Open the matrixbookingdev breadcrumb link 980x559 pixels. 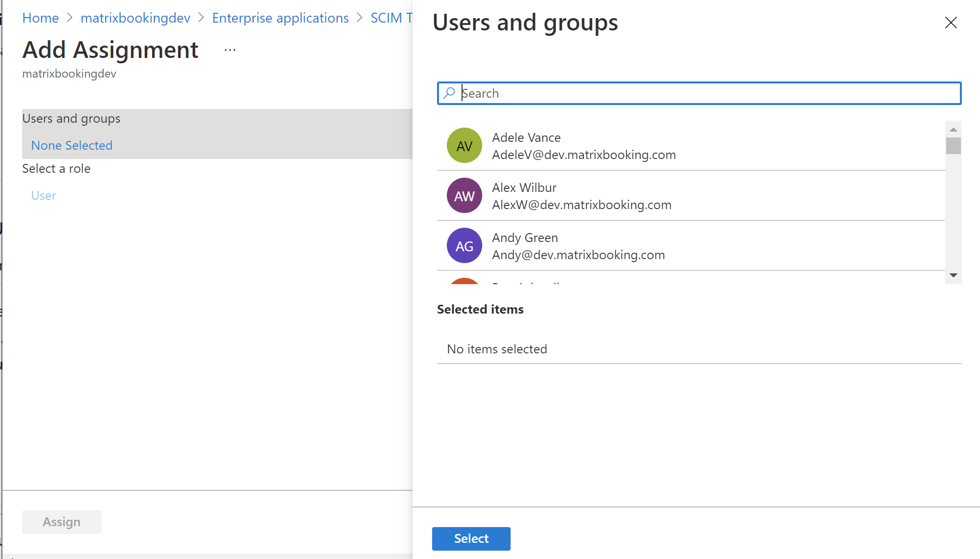coord(135,18)
